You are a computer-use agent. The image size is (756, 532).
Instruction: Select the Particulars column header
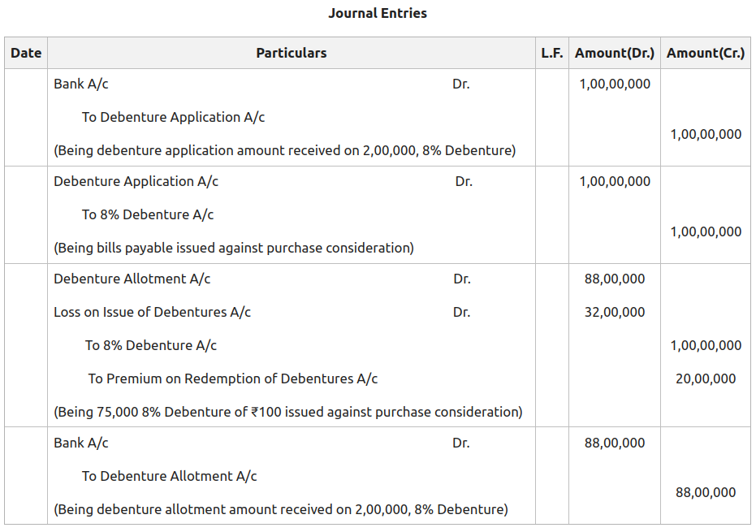click(291, 53)
